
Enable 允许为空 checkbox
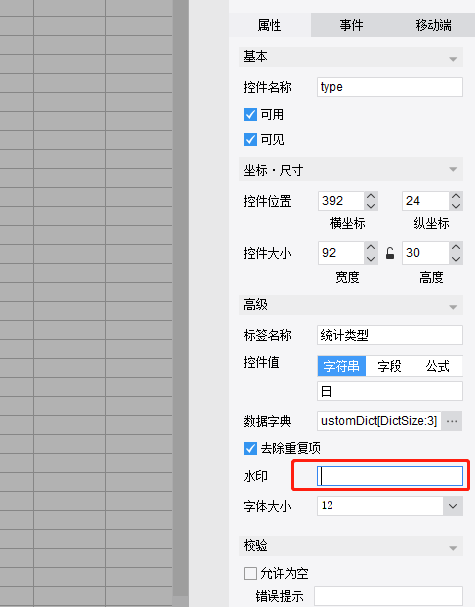[x=250, y=573]
